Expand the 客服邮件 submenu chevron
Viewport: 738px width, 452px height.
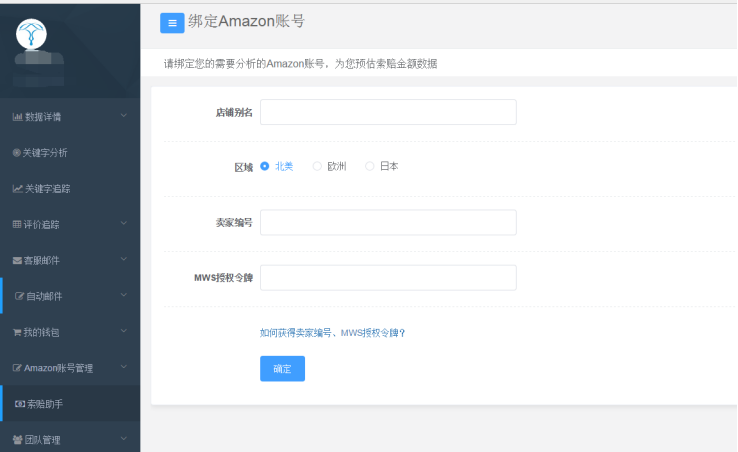pyautogui.click(x=124, y=259)
